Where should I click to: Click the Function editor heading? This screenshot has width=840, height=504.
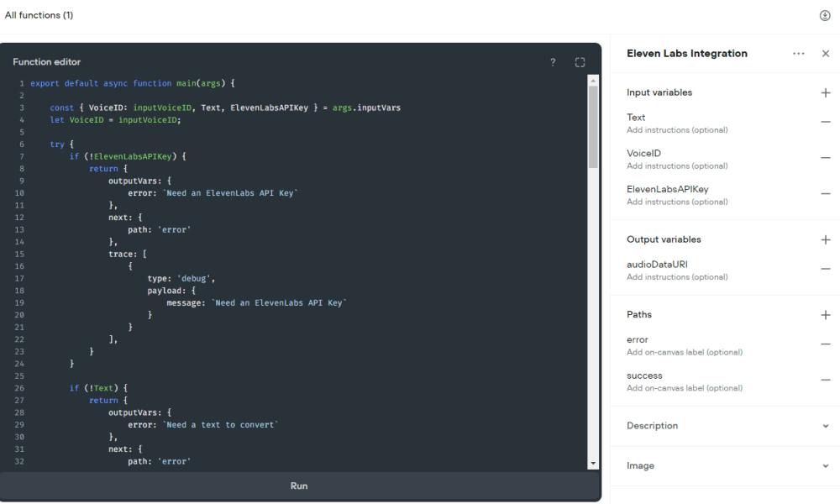pos(46,62)
